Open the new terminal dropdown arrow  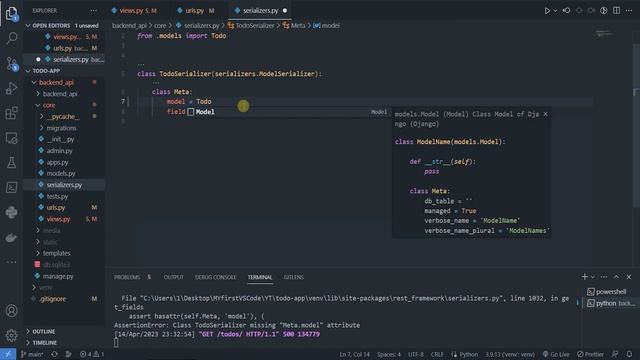593,277
